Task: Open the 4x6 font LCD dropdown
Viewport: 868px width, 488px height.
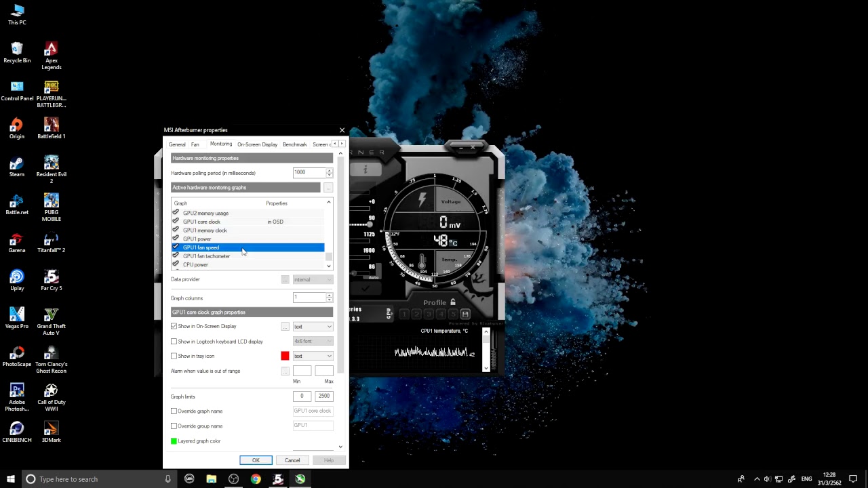Action: 313,342
